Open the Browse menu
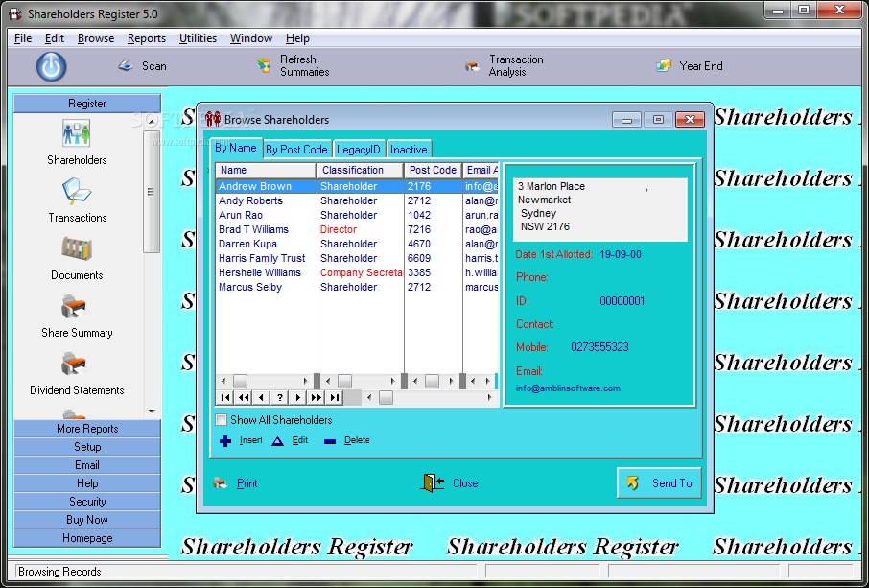Image resolution: width=869 pixels, height=588 pixels. [x=95, y=38]
